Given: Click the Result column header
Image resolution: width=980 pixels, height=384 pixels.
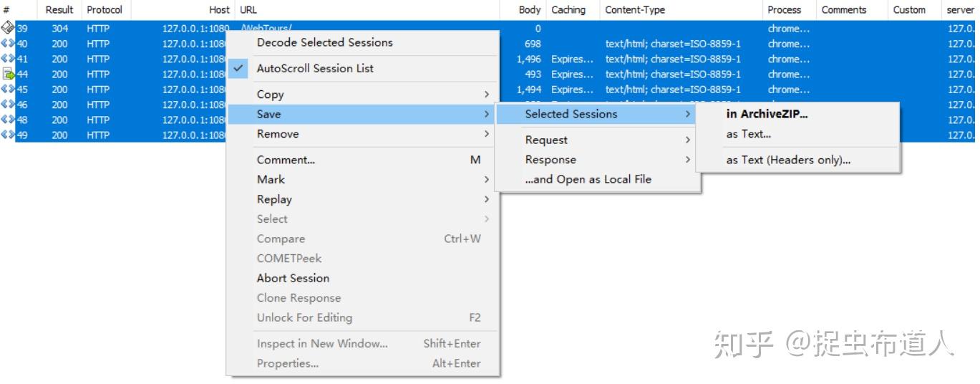Looking at the screenshot, I should point(59,10).
